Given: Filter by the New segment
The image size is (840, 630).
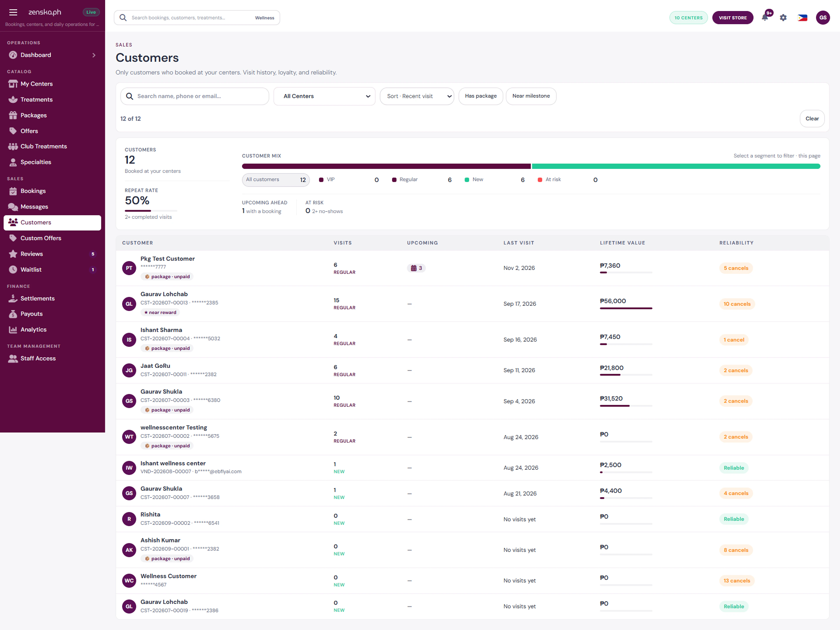Looking at the screenshot, I should point(494,179).
